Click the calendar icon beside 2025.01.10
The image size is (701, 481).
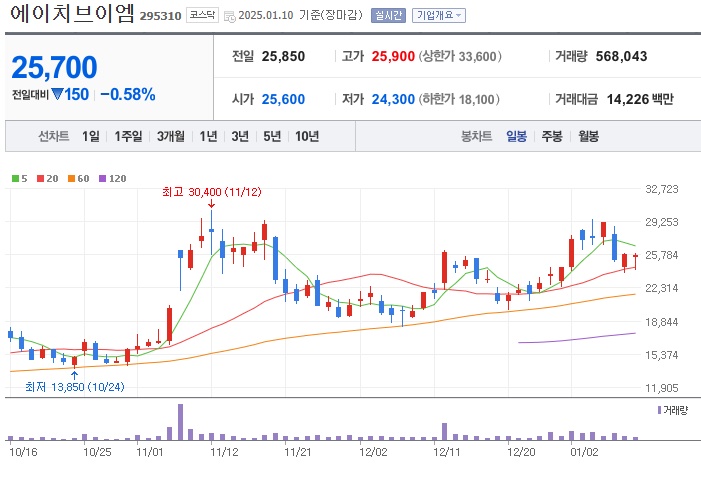pos(230,17)
